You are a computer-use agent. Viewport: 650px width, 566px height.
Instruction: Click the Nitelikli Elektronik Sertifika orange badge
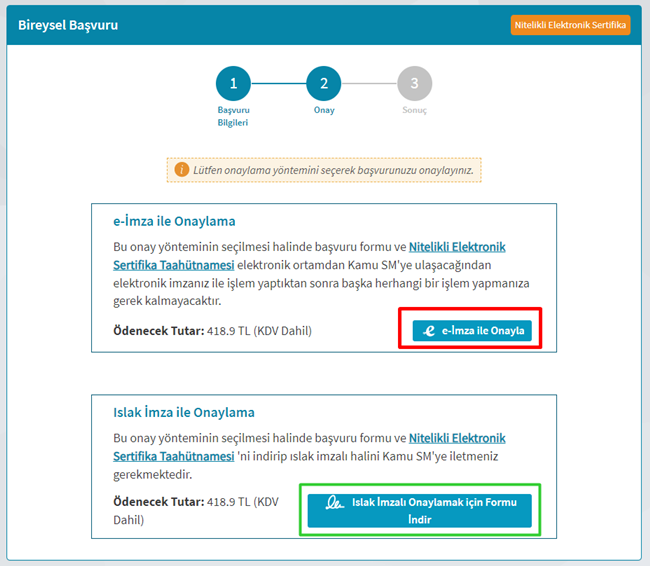click(570, 25)
